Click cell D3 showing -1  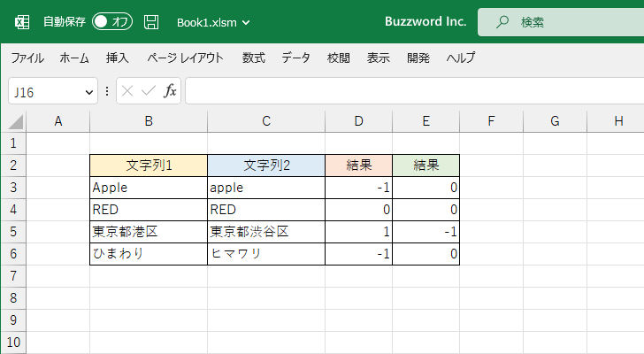358,188
